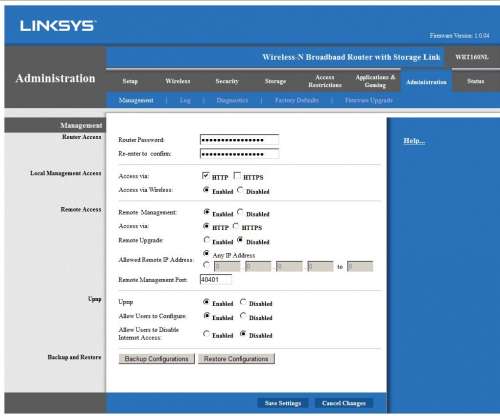Click Save Settings button
This screenshot has width=500, height=416.
283,403
